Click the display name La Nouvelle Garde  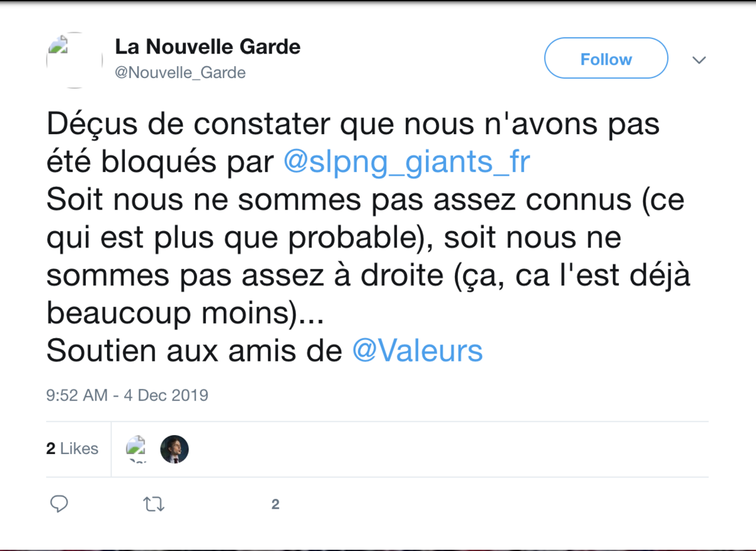(x=208, y=47)
